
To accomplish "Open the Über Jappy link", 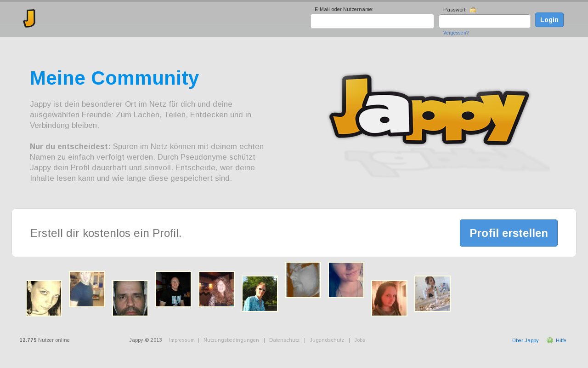I will [x=526, y=340].
